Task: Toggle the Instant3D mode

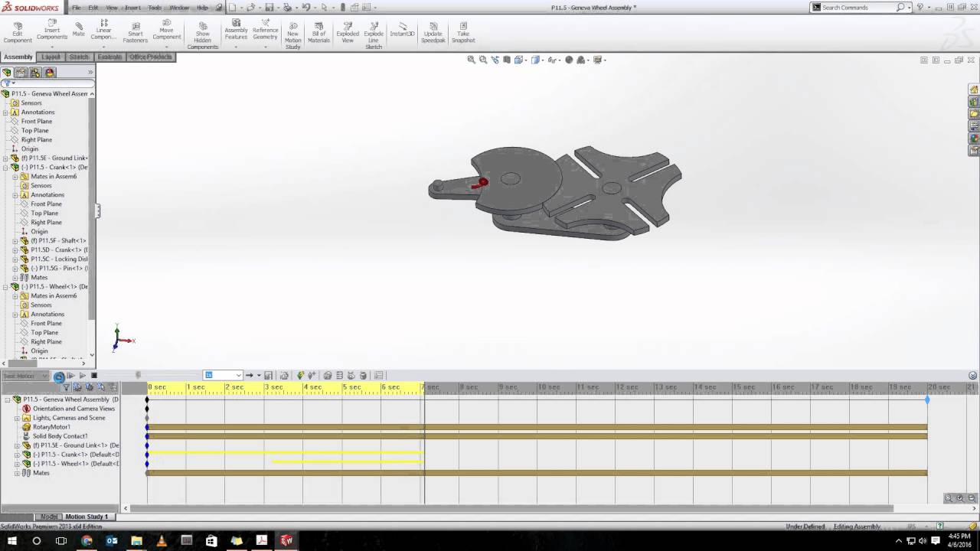Action: (402, 28)
